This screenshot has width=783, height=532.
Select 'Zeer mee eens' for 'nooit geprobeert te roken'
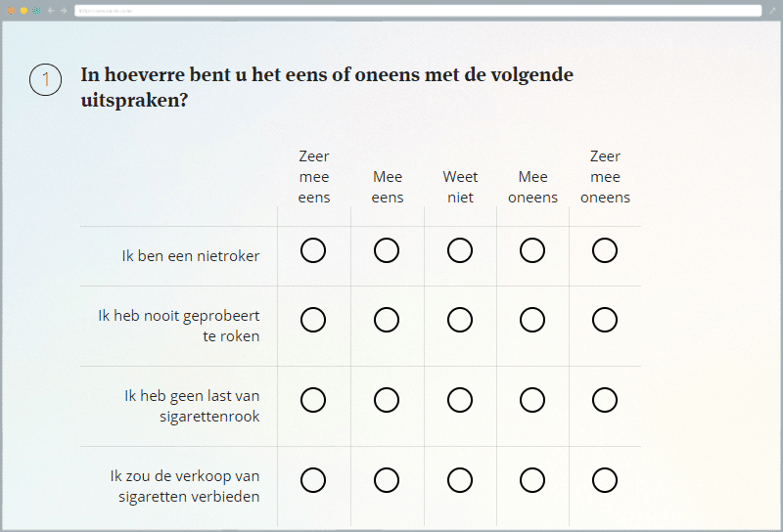click(313, 320)
